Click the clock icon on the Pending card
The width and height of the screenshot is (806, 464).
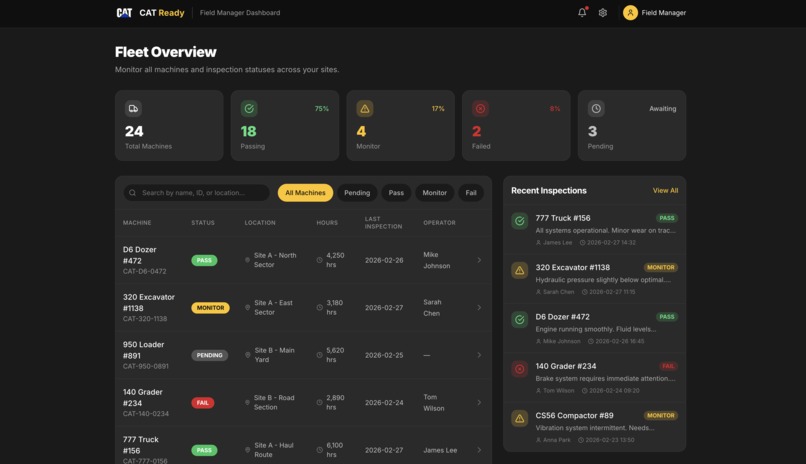596,108
